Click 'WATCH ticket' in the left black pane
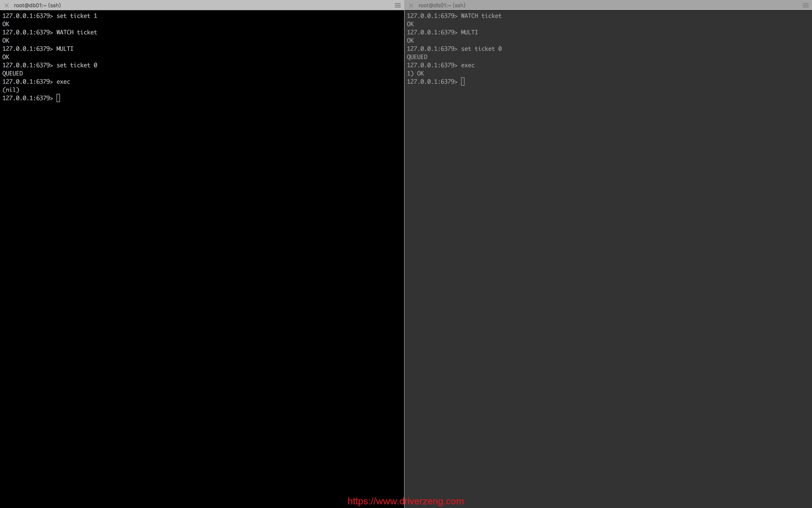The image size is (812, 508). tap(77, 32)
